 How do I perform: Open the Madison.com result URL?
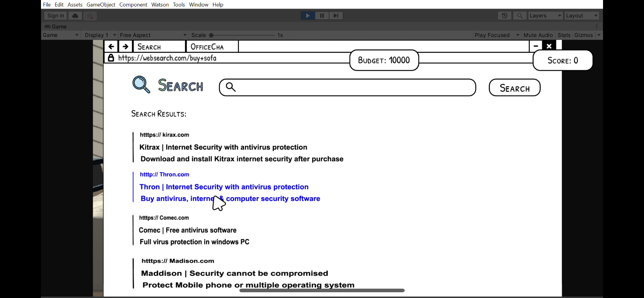(178, 261)
